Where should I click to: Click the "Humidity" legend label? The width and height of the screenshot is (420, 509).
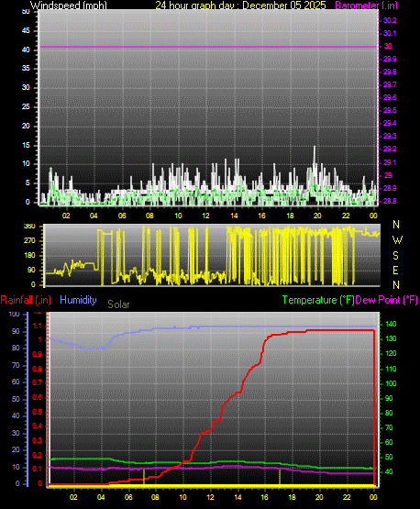click(x=78, y=300)
